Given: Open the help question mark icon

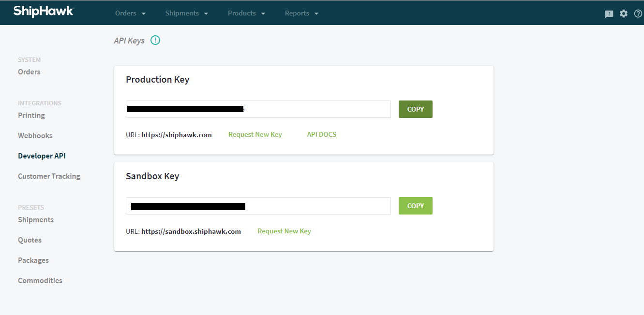Looking at the screenshot, I should click(x=638, y=14).
